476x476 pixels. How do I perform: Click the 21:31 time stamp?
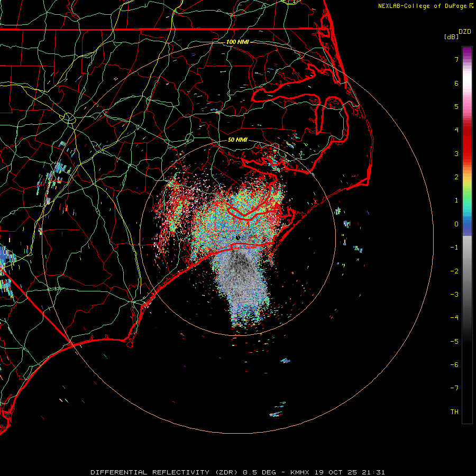373,472
